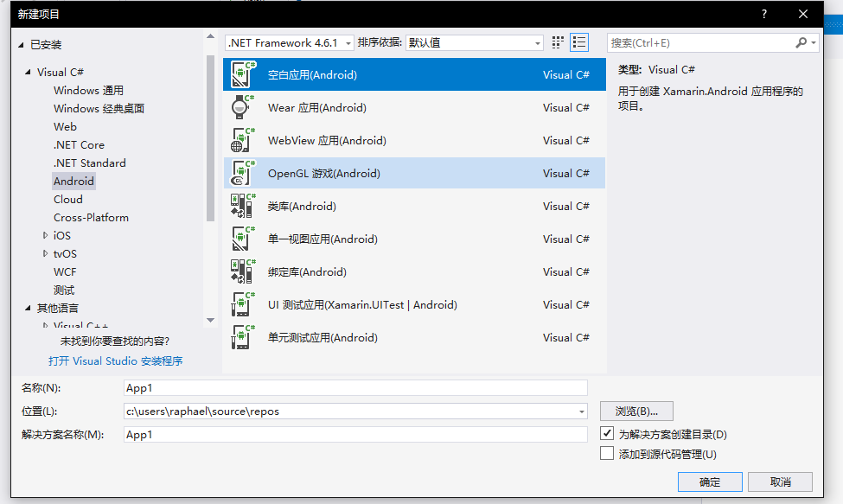This screenshot has height=504, width=843.
Task: Select the Cross-Platform category
Action: 91,218
